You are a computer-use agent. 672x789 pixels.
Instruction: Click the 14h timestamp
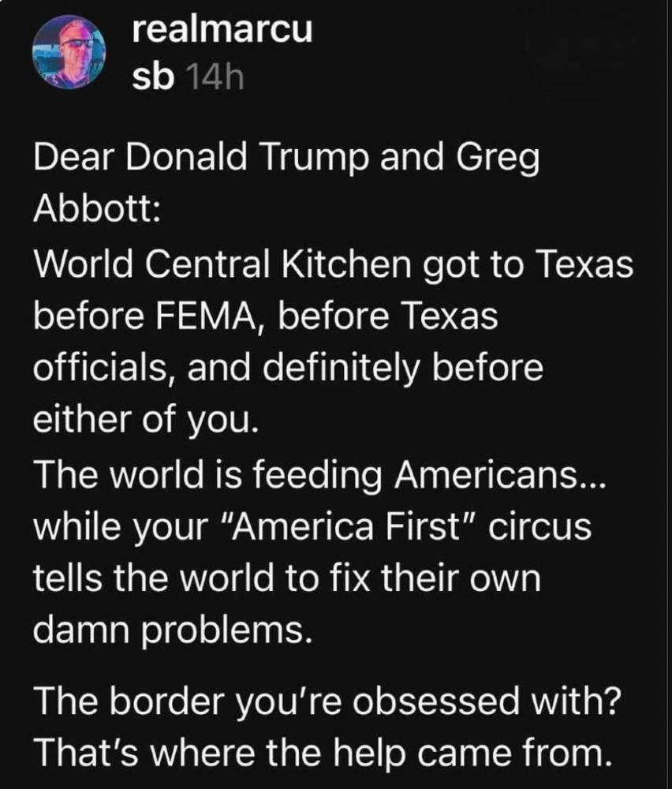[x=215, y=78]
